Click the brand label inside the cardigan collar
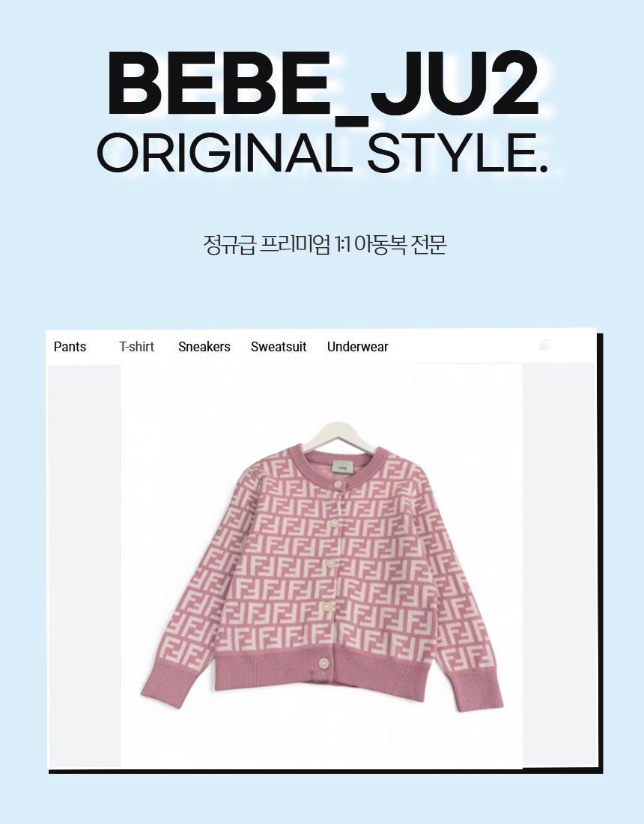Image resolution: width=644 pixels, height=824 pixels. coord(342,467)
